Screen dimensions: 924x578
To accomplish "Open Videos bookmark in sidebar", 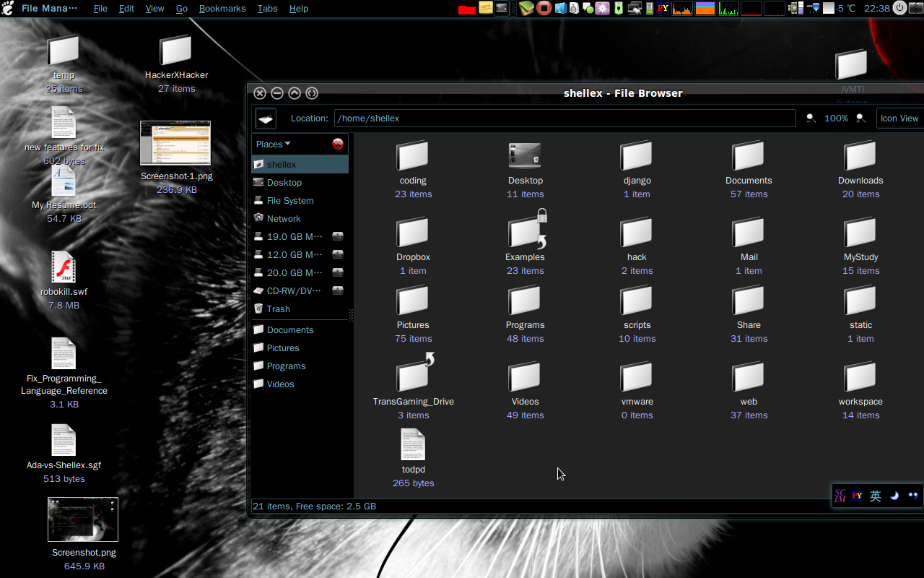I will coord(300,384).
